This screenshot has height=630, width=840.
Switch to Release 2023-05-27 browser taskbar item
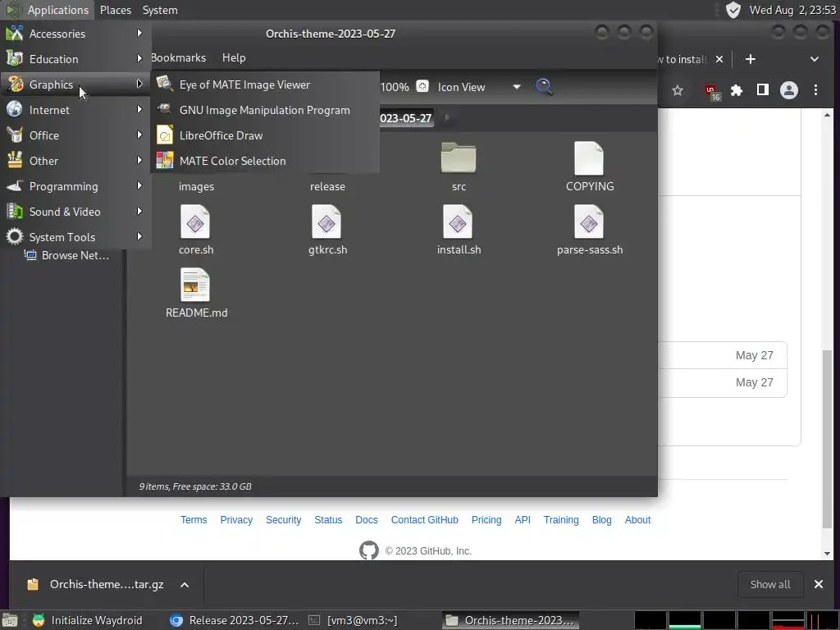pyautogui.click(x=234, y=620)
